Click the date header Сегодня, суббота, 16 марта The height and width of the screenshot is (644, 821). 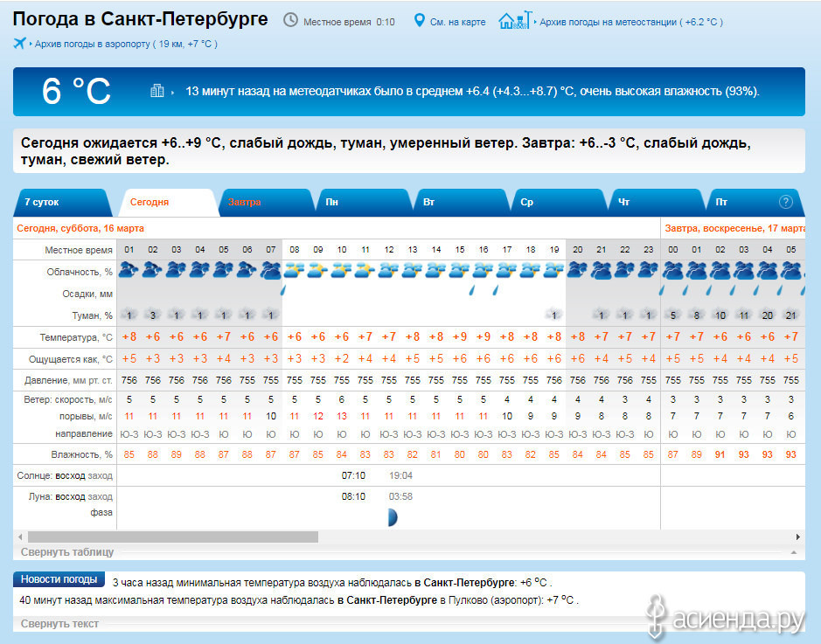click(x=80, y=229)
